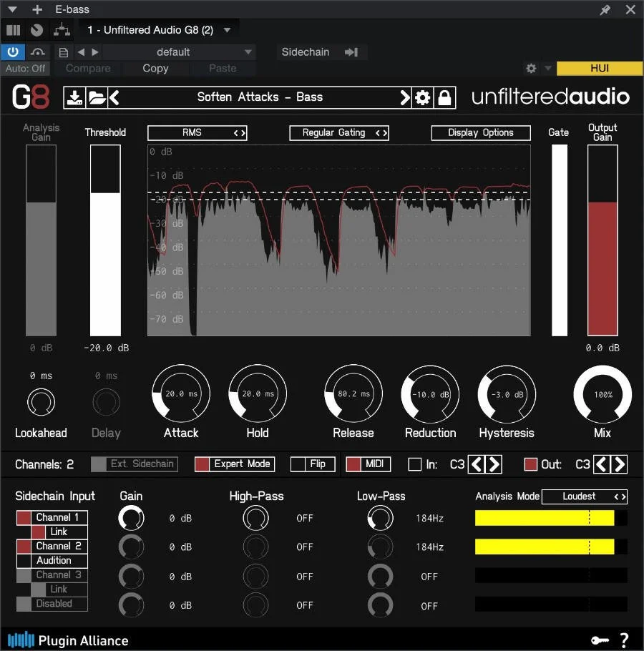This screenshot has width=644, height=651.
Task: Open the Display Options menu
Action: [x=480, y=132]
